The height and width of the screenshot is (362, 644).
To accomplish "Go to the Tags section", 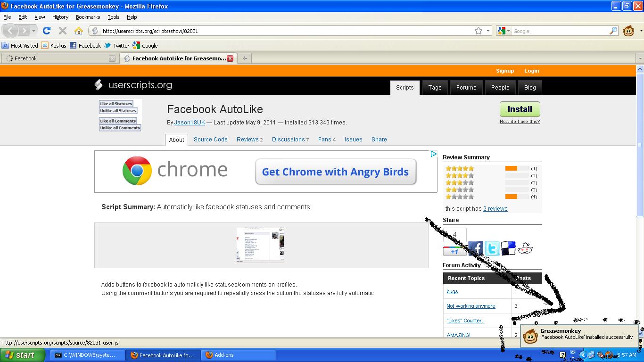I will pos(435,87).
